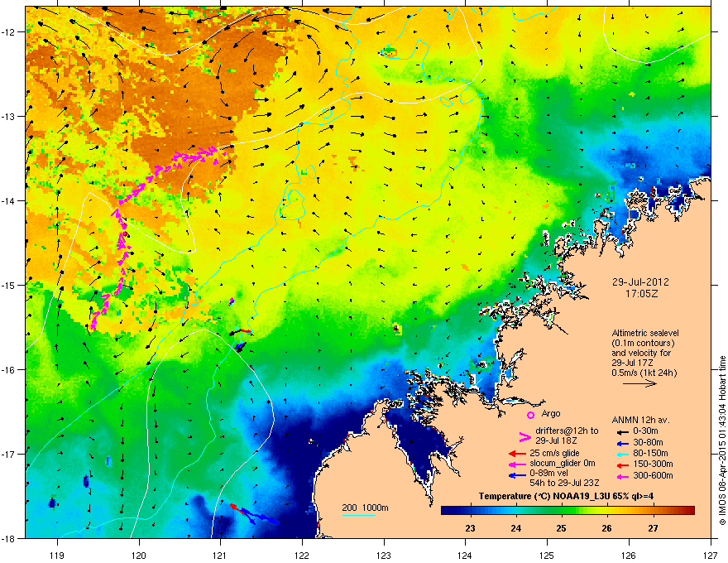Image resolution: width=728 pixels, height=563 pixels.
Task: Click longitude axis label '120'
Action: (139, 555)
